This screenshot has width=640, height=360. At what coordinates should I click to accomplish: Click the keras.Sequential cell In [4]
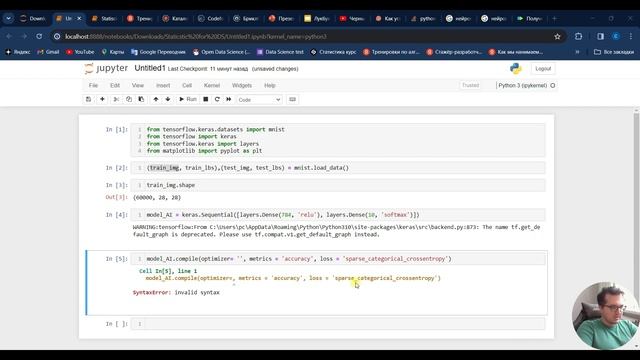[338, 215]
